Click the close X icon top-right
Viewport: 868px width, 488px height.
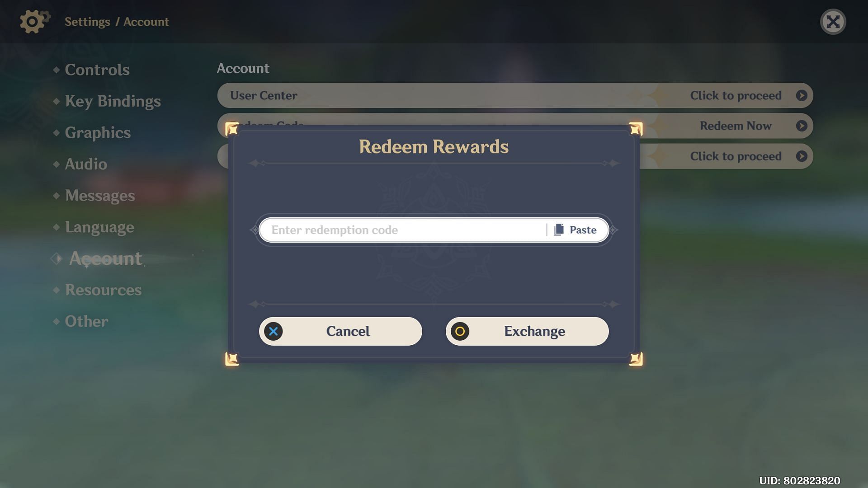pos(833,21)
